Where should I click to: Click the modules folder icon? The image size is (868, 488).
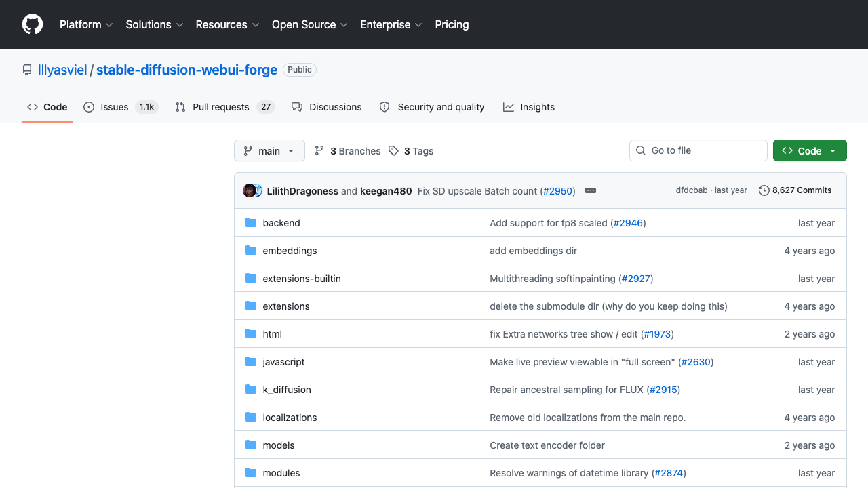pos(251,472)
